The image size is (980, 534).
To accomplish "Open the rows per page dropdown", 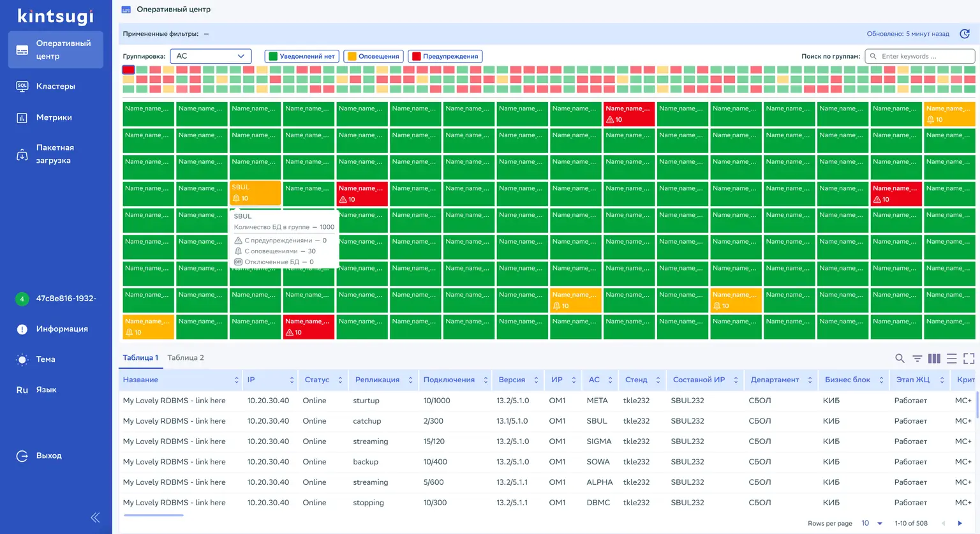I will 872,523.
